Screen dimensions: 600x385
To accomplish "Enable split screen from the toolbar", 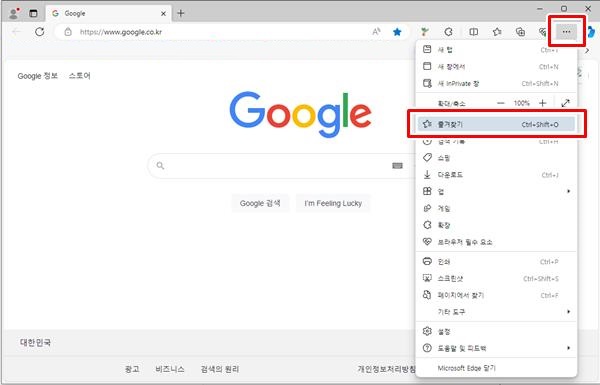I will 473,32.
